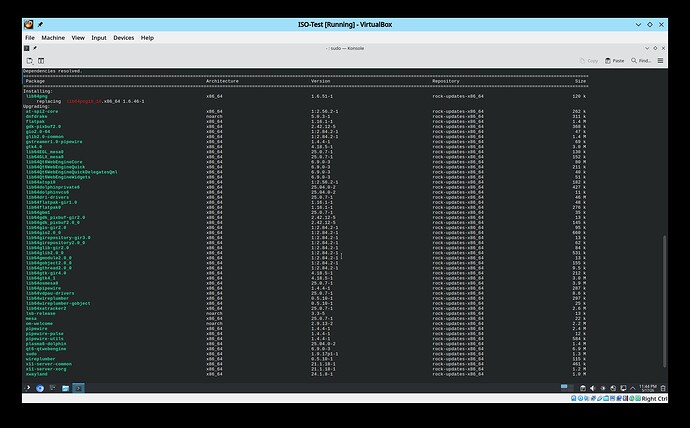
Task: Click the om-welcome package name
Action: pyautogui.click(x=39, y=324)
